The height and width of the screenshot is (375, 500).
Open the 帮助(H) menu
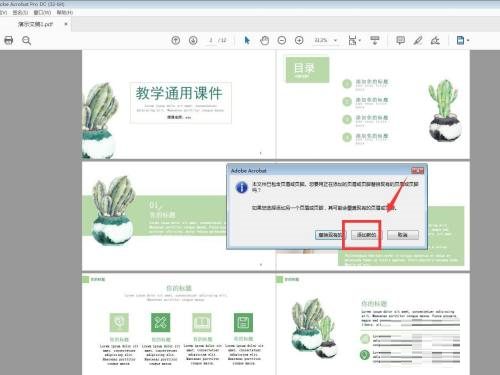[65, 12]
